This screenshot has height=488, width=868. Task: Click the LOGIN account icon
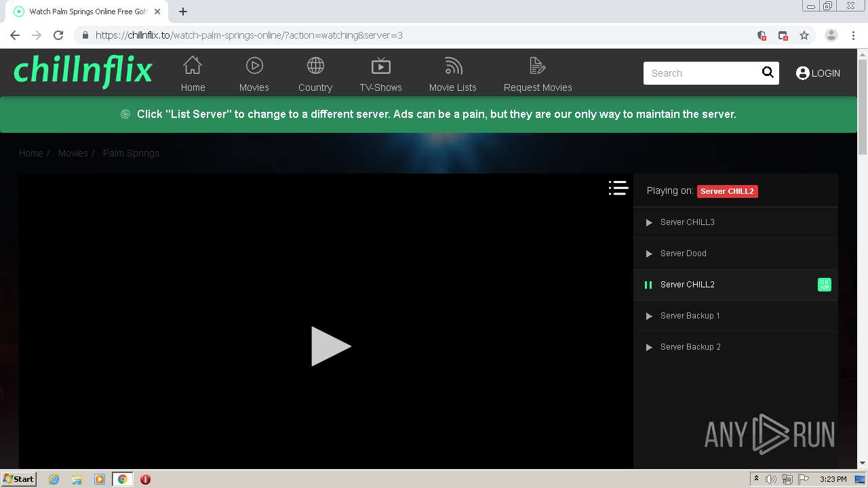click(803, 73)
